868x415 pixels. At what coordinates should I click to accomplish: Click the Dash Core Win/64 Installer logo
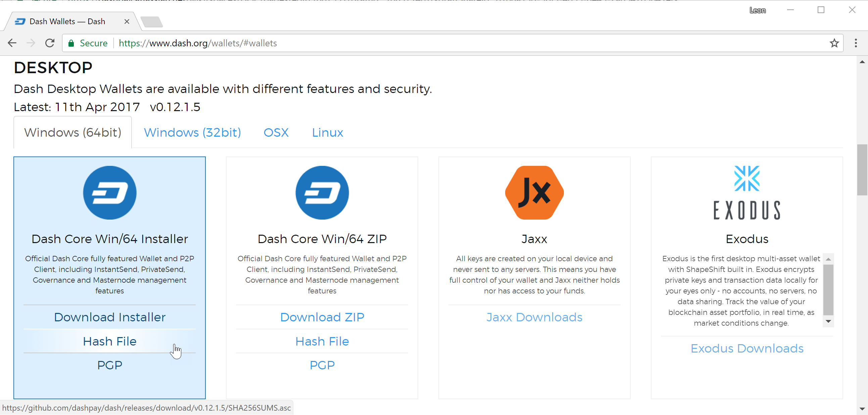[x=110, y=192]
